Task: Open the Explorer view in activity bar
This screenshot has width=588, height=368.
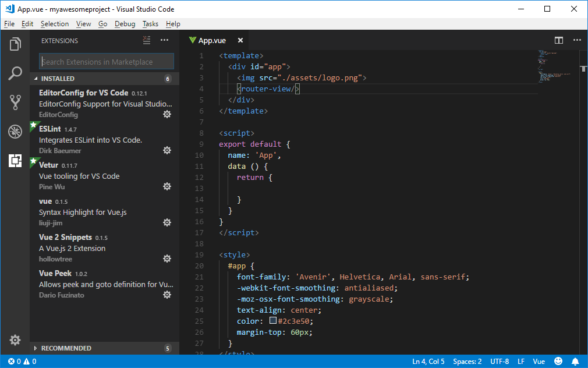Action: pos(15,44)
